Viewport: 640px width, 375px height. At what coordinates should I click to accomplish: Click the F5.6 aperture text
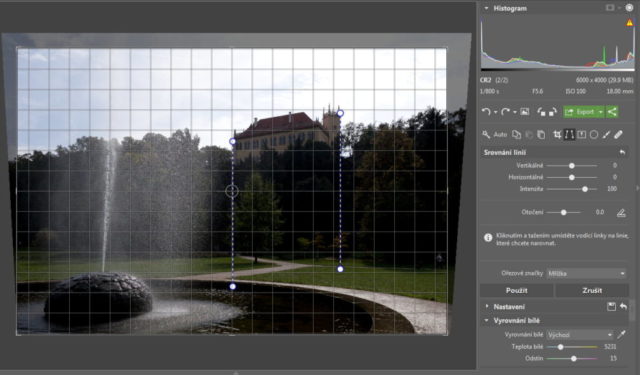coord(538,91)
